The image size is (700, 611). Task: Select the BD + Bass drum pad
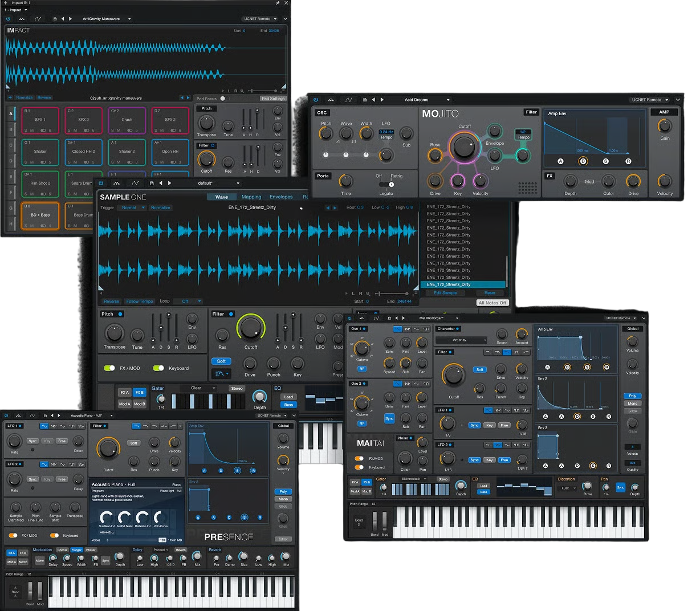click(x=40, y=215)
